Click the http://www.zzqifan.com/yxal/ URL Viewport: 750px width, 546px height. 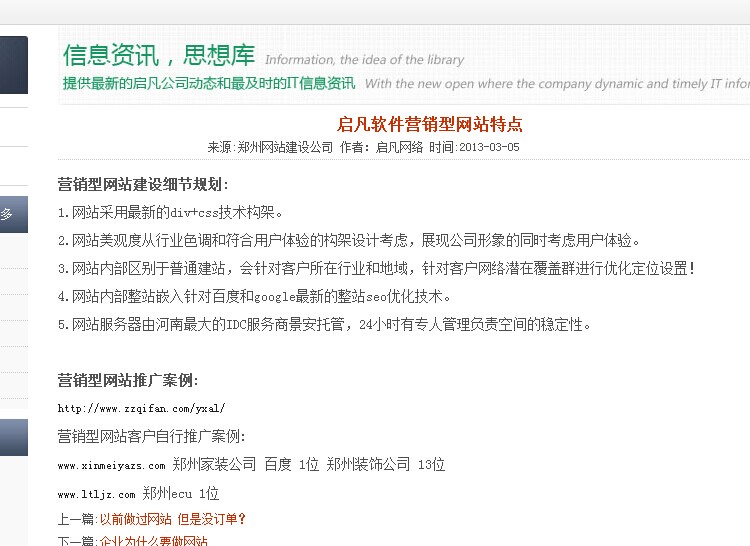141,408
